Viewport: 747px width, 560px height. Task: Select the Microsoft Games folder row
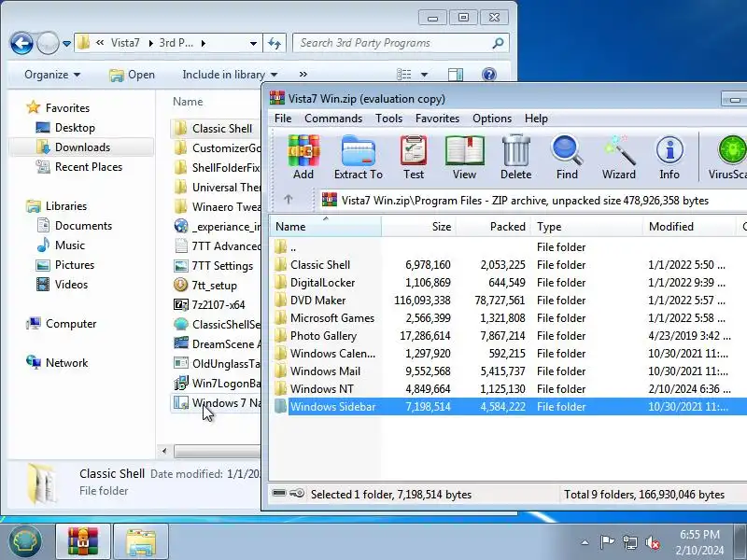tap(508, 318)
